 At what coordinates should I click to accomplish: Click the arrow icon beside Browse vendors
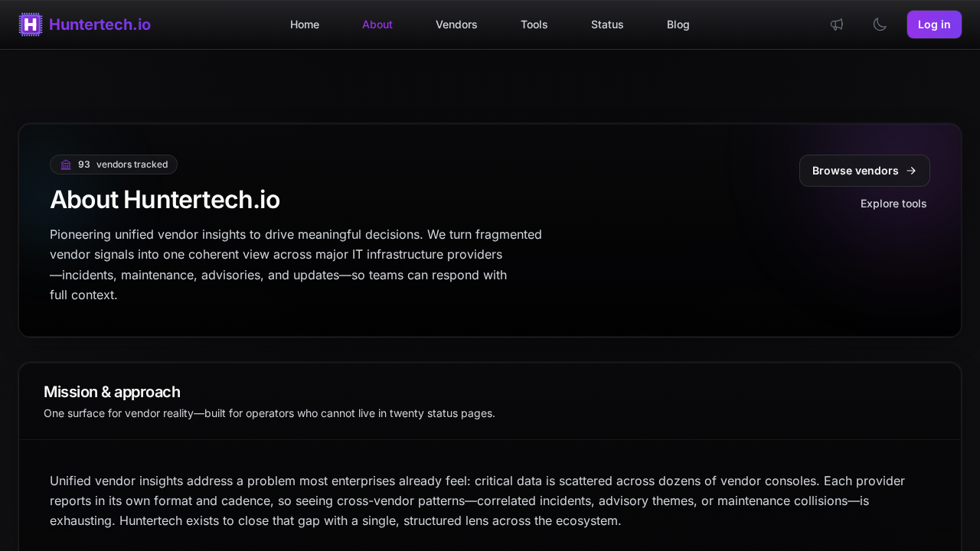(911, 171)
